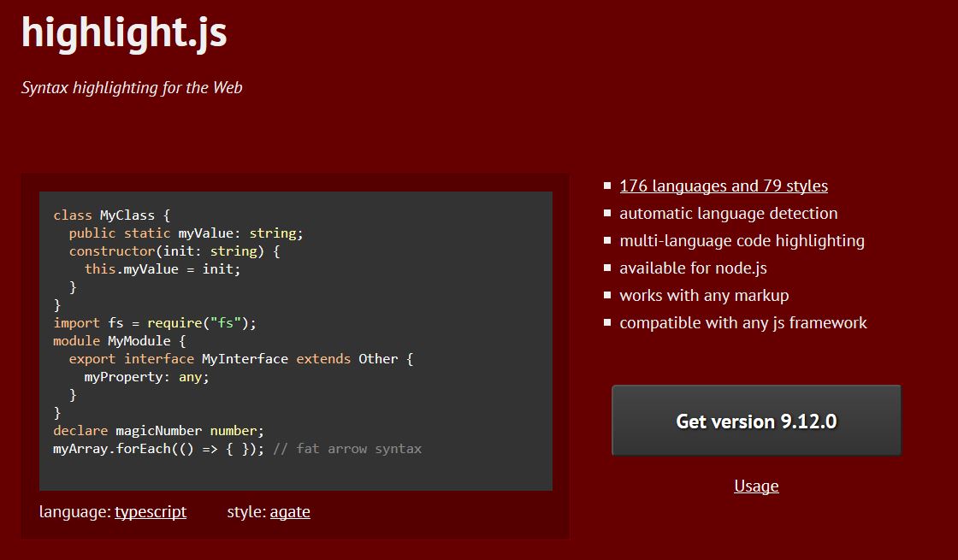Click 'multi-language code highlighting' bullet text
This screenshot has height=560, width=958.
coord(742,240)
